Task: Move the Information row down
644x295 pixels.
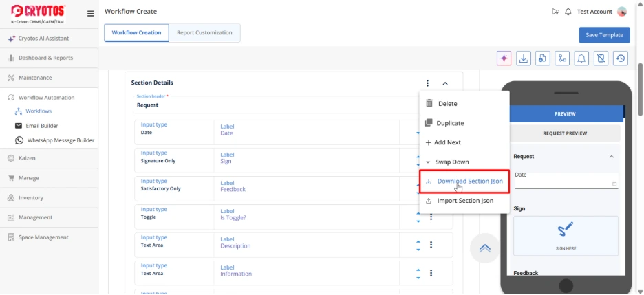Action: pos(418,277)
